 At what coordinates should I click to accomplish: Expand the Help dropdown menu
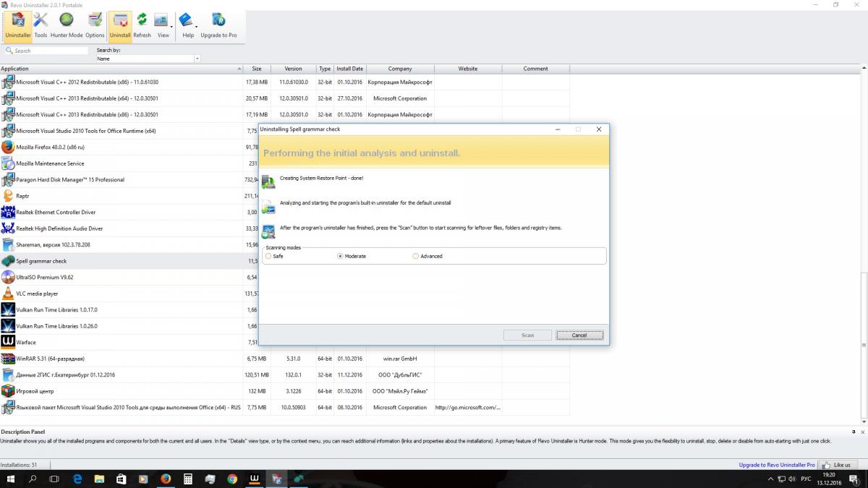click(197, 27)
